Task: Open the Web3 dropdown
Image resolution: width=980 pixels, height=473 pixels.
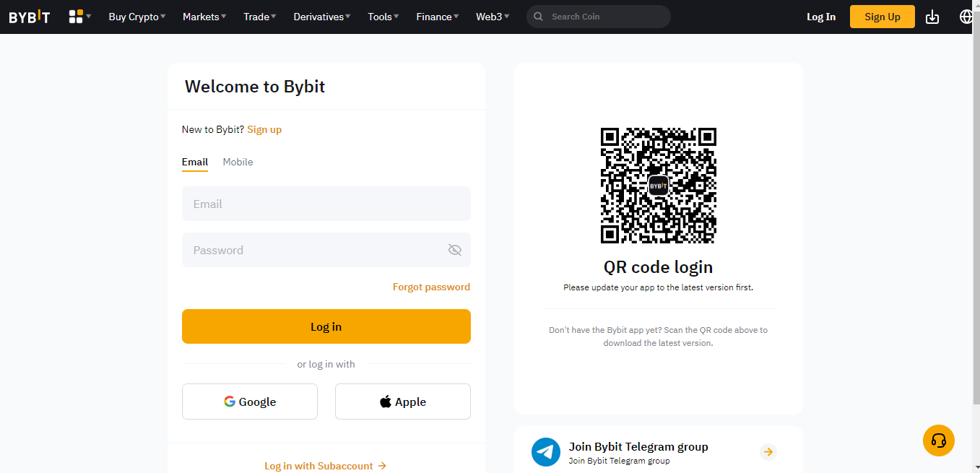Action: click(493, 16)
